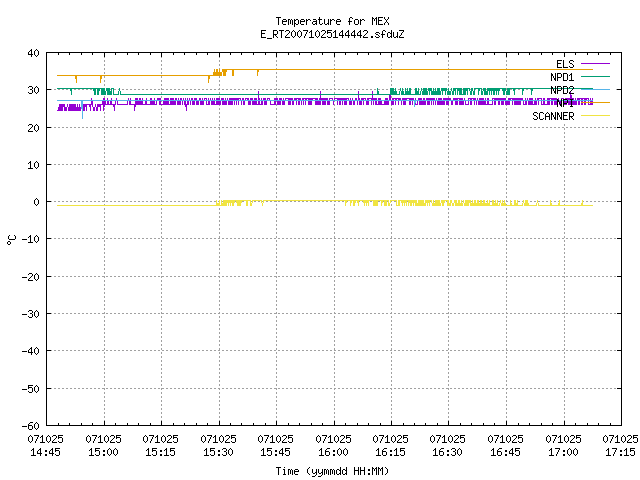Click the 'Time (yymmdd HH:MM)' axis title
Image resolution: width=640 pixels, height=480 pixels.
click(332, 471)
